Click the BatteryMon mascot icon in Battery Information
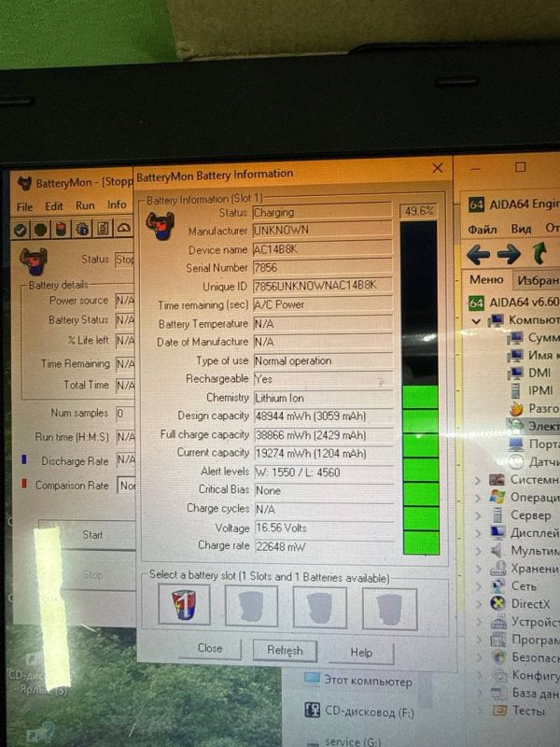The width and height of the screenshot is (560, 747). point(160,225)
